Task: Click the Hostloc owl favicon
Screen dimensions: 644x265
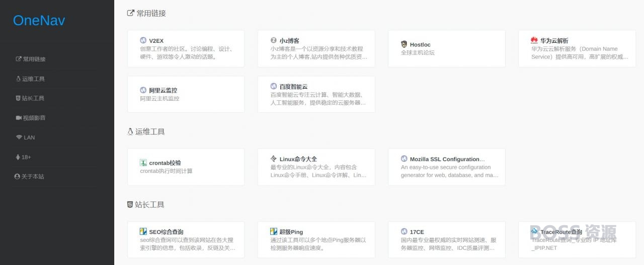Action: coord(404,44)
